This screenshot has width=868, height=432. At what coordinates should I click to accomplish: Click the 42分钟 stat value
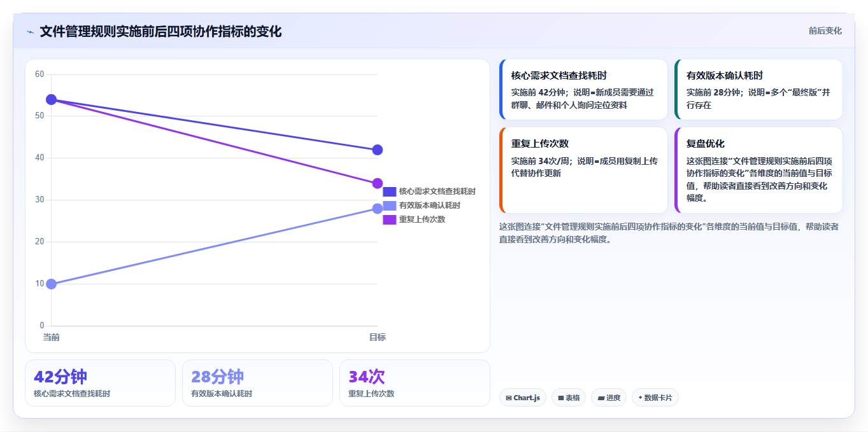click(60, 377)
